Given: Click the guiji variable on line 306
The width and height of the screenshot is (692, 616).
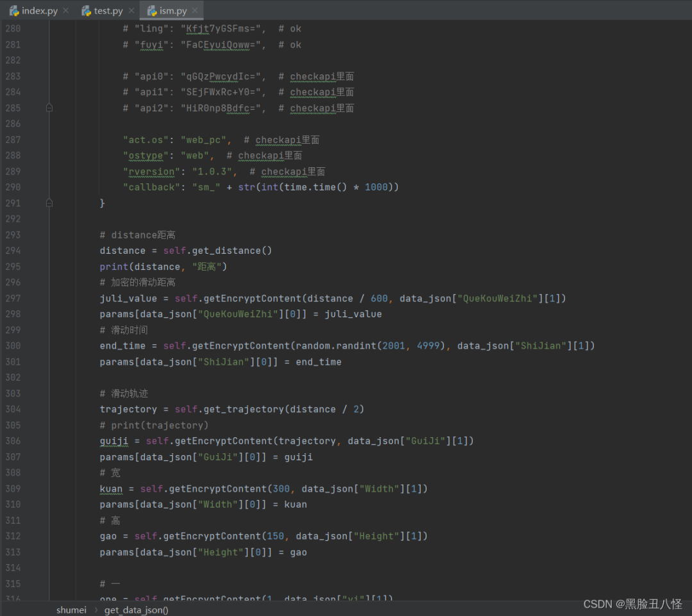Looking at the screenshot, I should pyautogui.click(x=114, y=441).
